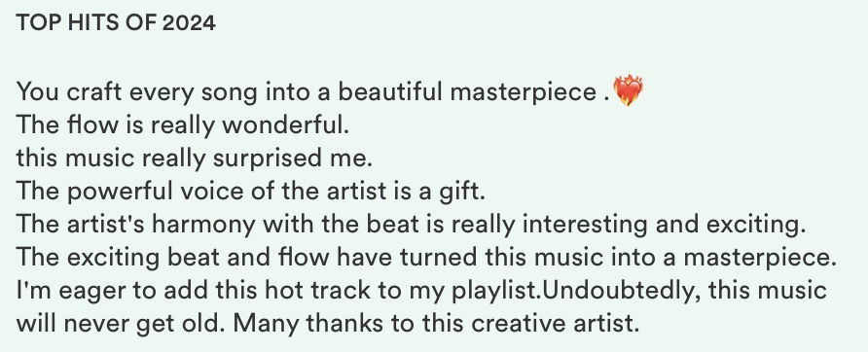Click the words 'You craft every song'

137,92
